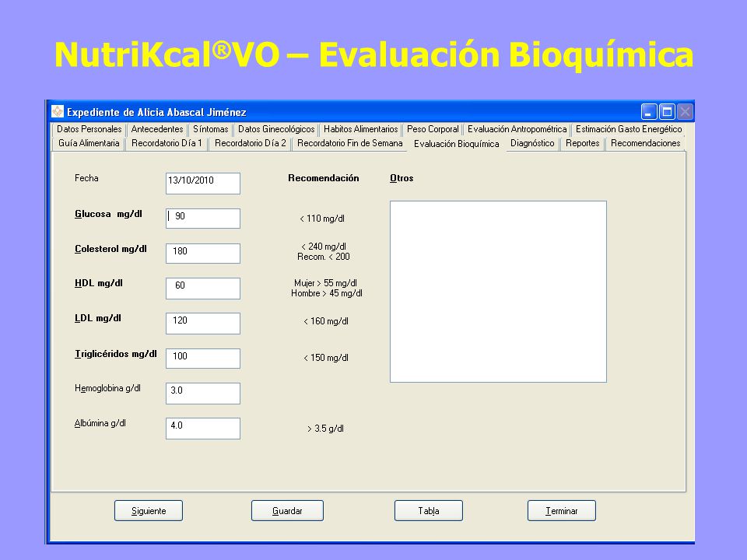Click the '< 160 mg/dl' recommendation text
Viewport: 747px width, 560px height.
(x=326, y=321)
